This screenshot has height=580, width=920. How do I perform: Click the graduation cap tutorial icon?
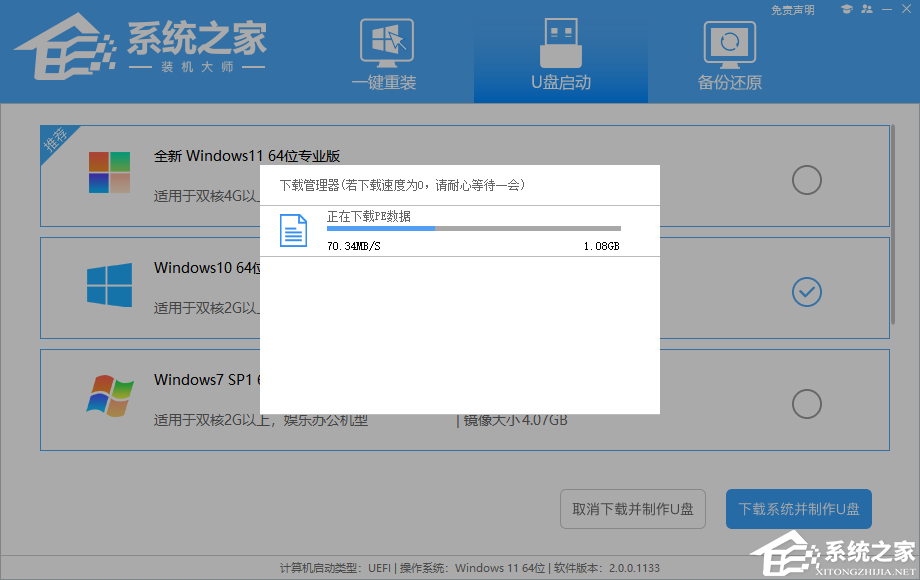coord(845,9)
